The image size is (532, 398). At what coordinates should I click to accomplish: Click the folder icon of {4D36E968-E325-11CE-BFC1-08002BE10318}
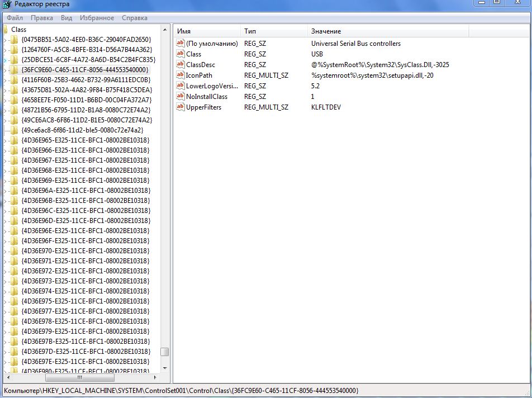(14, 170)
